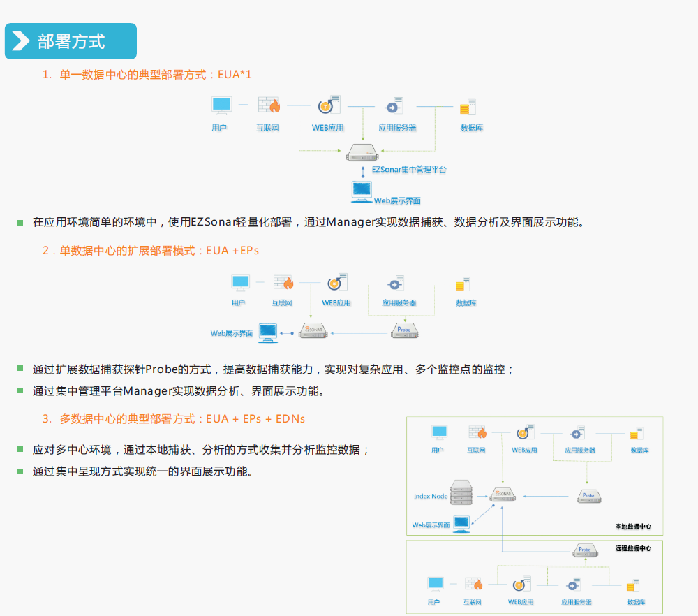698x616 pixels.
Task: Click the 数据库 icon in the 本地数据中心 box
Action: pos(637,434)
